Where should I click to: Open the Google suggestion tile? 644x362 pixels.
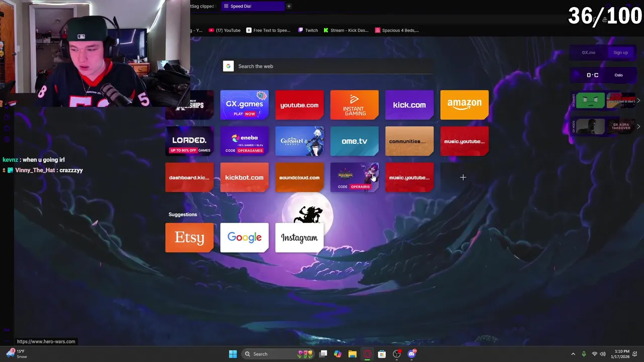pyautogui.click(x=245, y=237)
